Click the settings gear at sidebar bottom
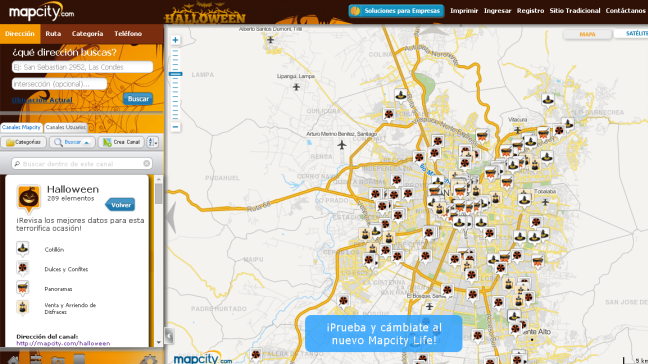The image size is (648, 364). (148, 359)
